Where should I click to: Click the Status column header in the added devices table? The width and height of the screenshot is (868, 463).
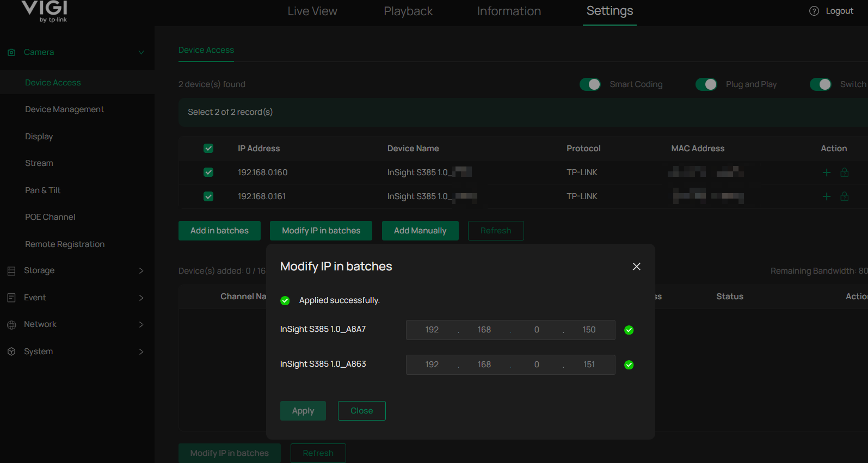[x=730, y=297]
